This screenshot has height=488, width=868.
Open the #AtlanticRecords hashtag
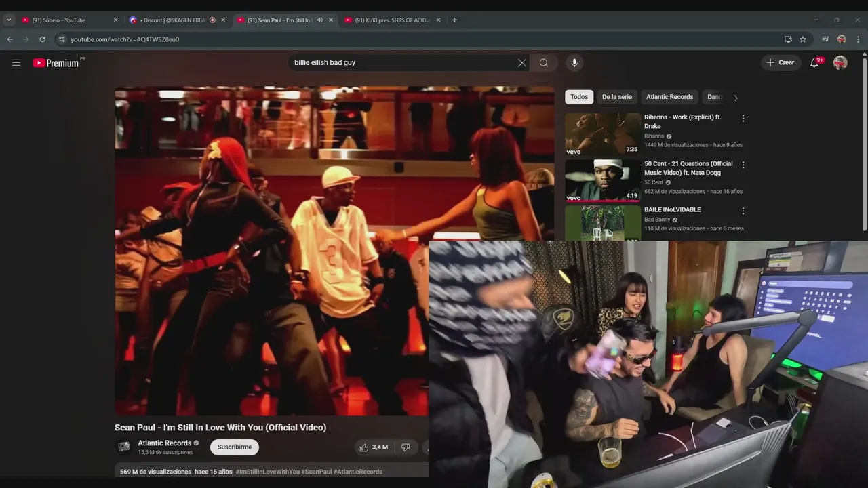click(358, 472)
